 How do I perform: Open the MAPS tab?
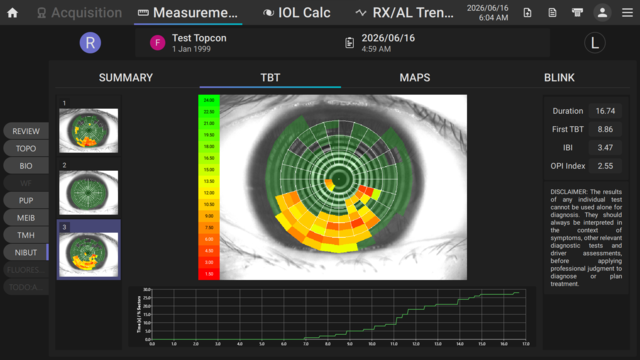[415, 78]
